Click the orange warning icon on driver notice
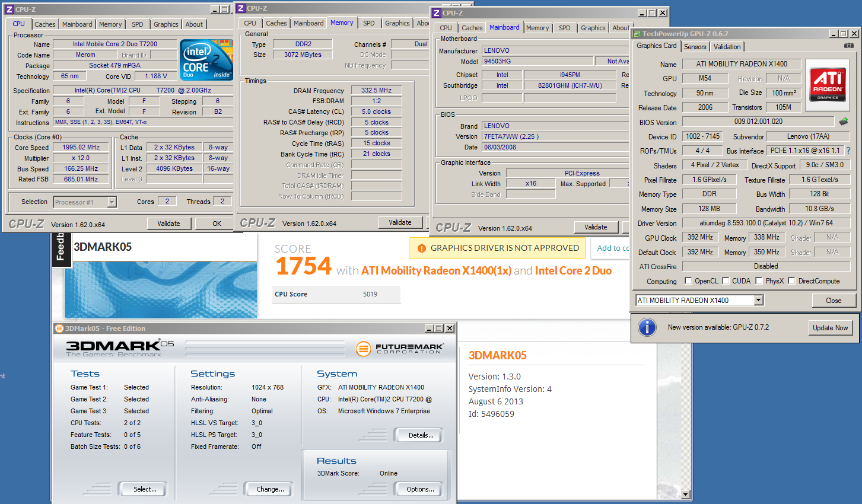 (x=421, y=248)
